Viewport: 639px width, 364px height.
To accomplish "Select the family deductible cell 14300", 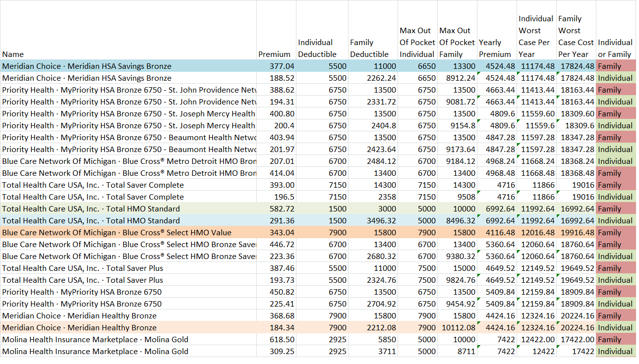I will [x=373, y=185].
